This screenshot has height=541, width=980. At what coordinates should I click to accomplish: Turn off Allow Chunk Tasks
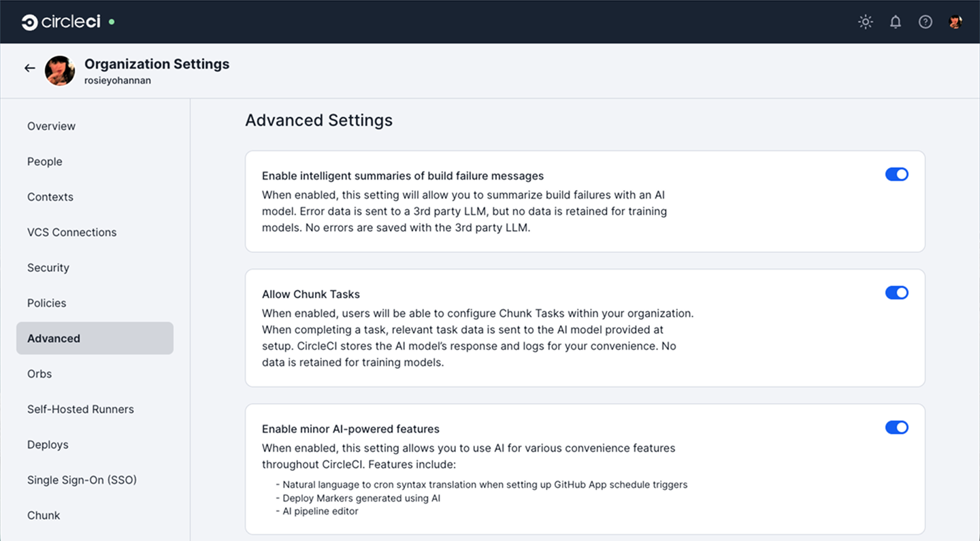point(897,293)
